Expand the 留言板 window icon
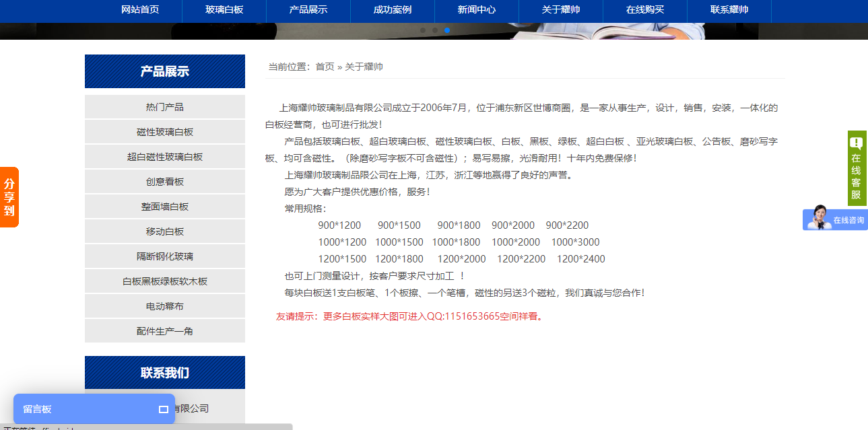868x430 pixels. tap(163, 409)
